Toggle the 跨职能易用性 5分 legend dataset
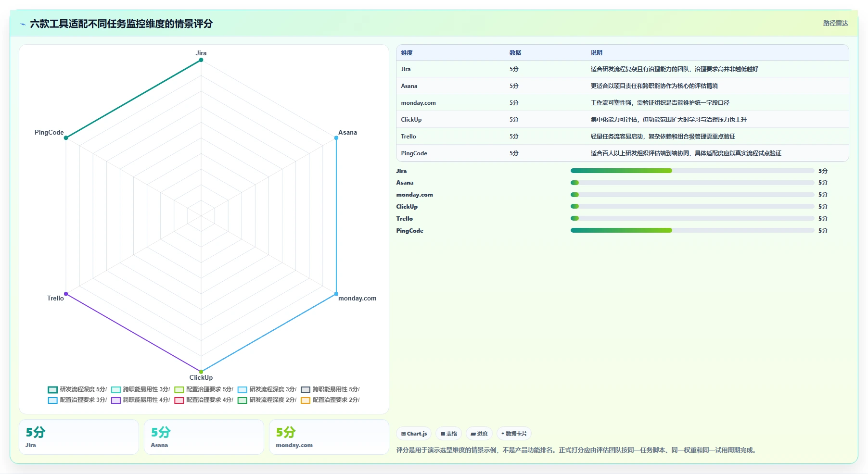This screenshot has height=474, width=868. pyautogui.click(x=330, y=389)
